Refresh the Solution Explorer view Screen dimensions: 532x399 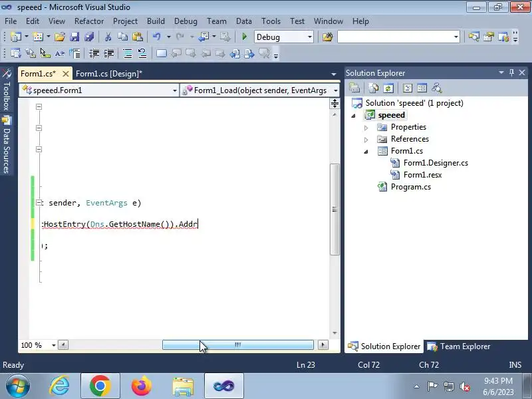pyautogui.click(x=388, y=88)
